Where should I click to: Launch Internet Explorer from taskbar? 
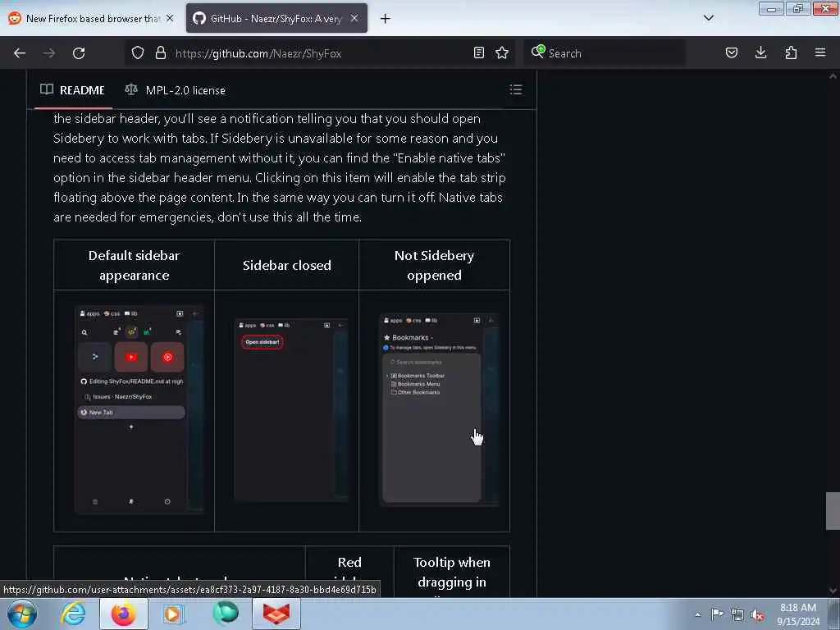click(x=73, y=614)
